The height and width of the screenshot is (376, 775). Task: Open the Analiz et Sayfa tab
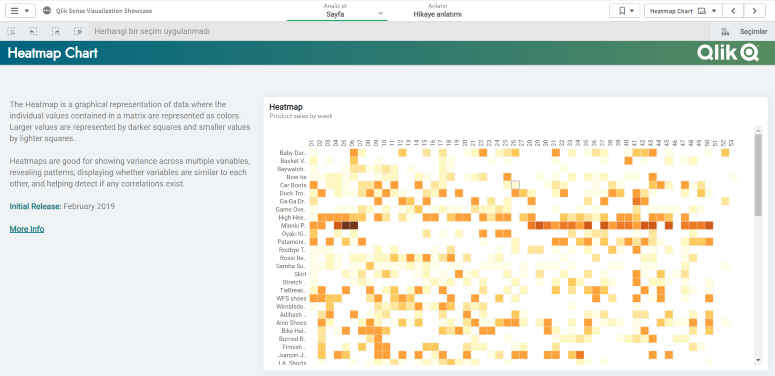pyautogui.click(x=337, y=10)
